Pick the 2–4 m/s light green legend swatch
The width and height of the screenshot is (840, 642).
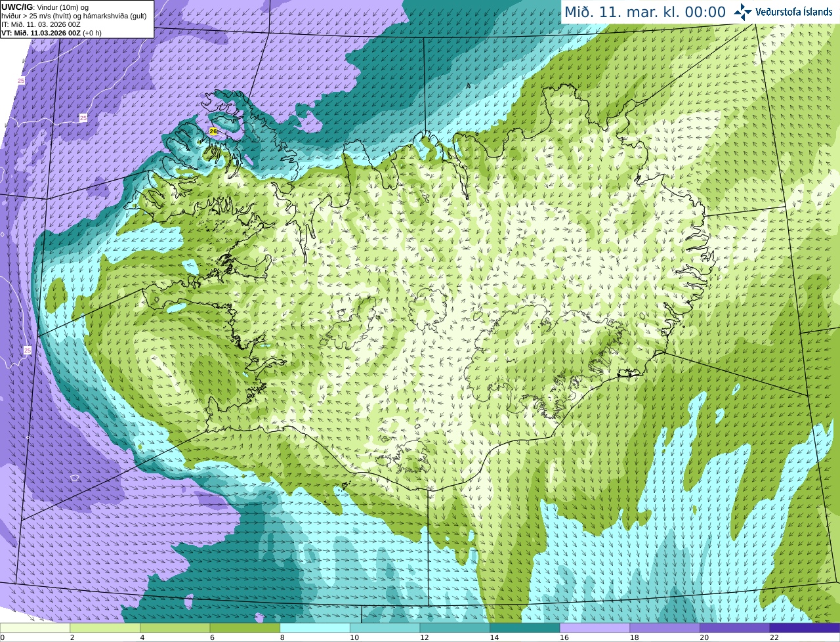[x=105, y=628]
